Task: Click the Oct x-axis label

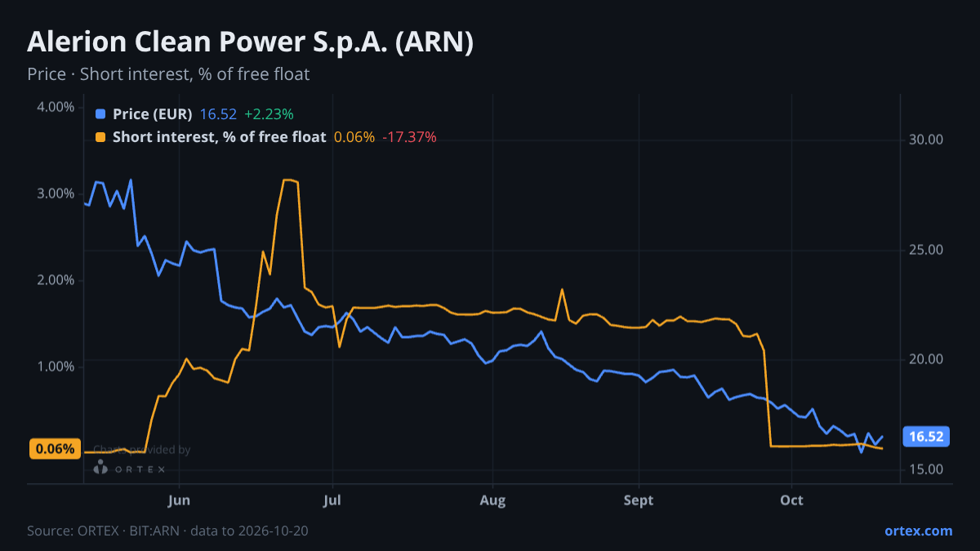Action: click(x=791, y=500)
